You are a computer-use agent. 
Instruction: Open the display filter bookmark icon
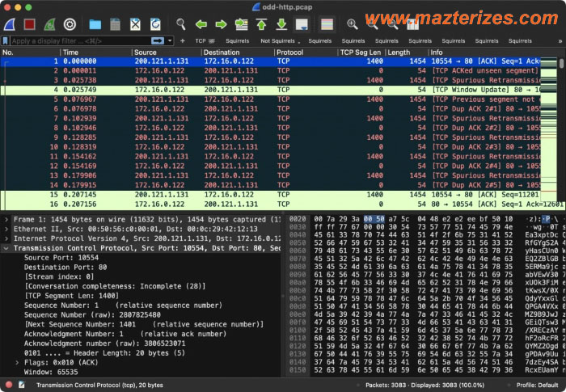tap(5, 40)
